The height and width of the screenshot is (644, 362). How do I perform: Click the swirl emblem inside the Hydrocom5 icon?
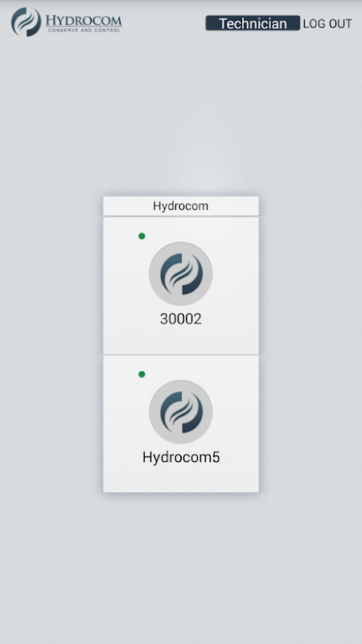181,411
